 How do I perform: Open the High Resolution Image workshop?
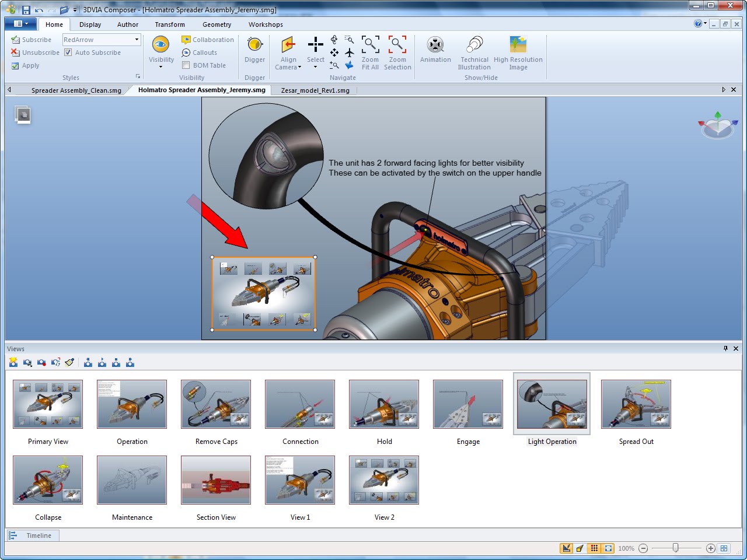coord(518,51)
